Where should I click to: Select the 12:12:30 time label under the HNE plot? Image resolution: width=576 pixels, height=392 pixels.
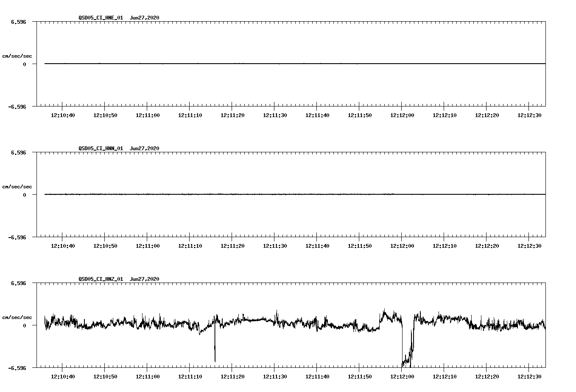[x=529, y=115]
